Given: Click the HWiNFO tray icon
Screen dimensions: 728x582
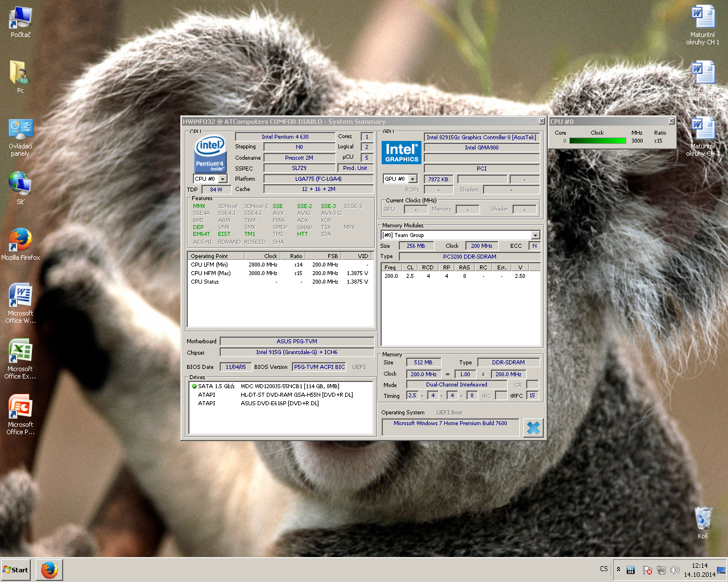Looking at the screenshot, I should pyautogui.click(x=630, y=569).
